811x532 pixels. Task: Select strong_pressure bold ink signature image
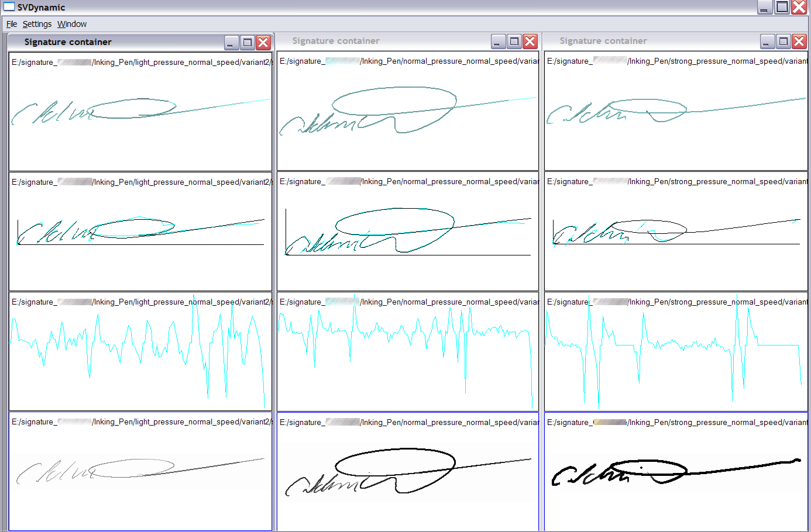[x=676, y=472]
